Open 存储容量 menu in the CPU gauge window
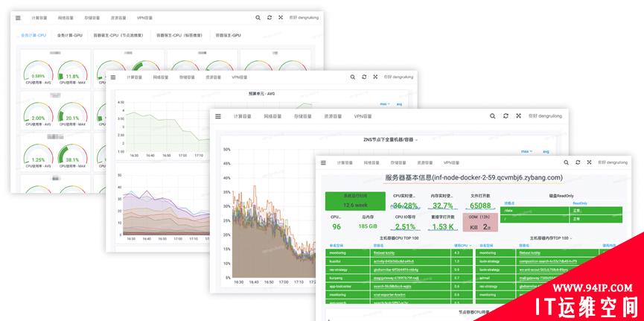644x321 pixels. 92,18
